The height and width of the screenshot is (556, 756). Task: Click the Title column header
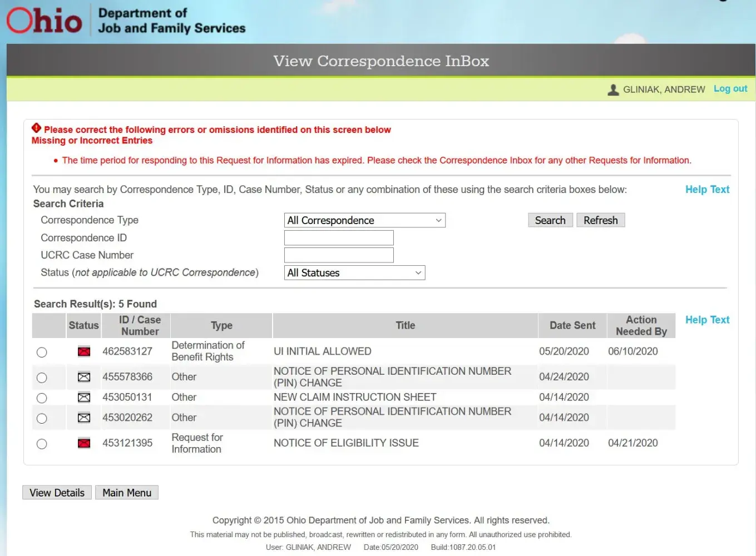click(x=405, y=326)
